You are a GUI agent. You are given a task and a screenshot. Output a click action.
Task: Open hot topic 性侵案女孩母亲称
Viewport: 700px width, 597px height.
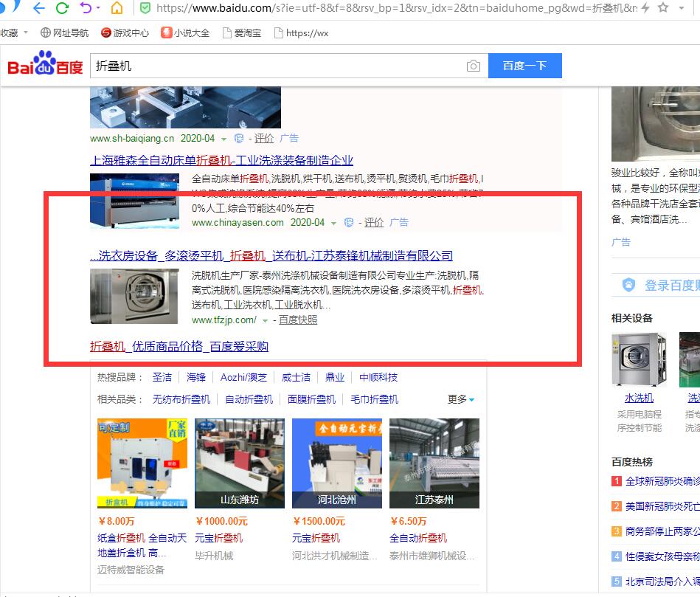(x=662, y=556)
